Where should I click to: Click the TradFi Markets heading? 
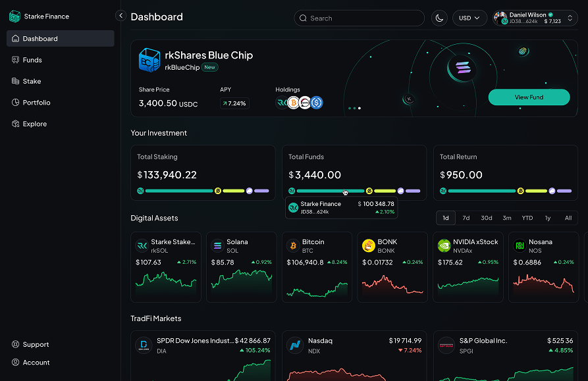click(156, 318)
